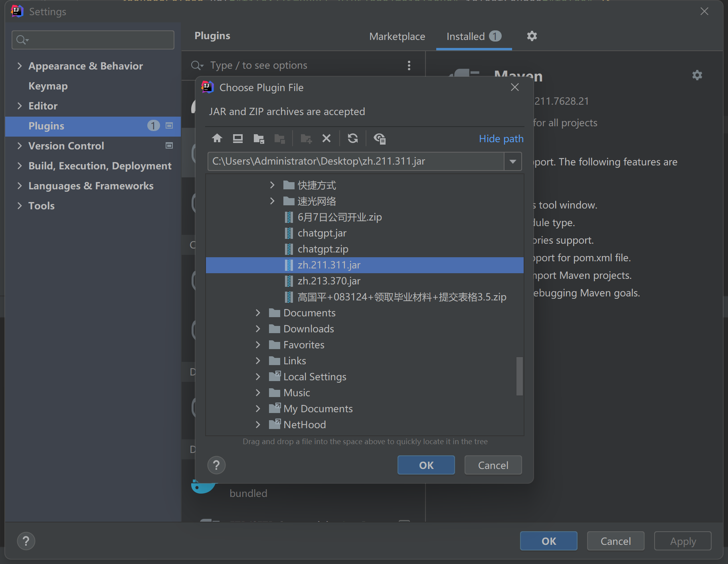Click the file tree vertical scrollbar
The height and width of the screenshot is (564, 728).
point(519,376)
